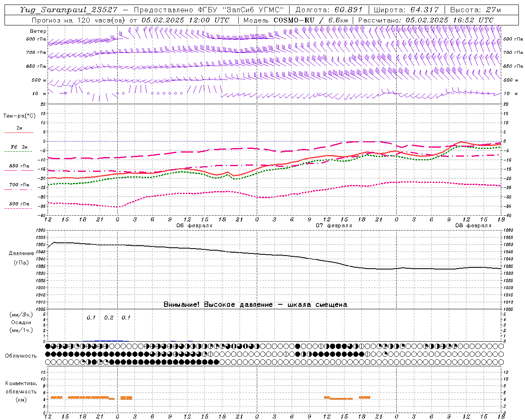Screen dimensions: 525x420
Task: Click the date label 07 февраля
Action: [x=334, y=226]
